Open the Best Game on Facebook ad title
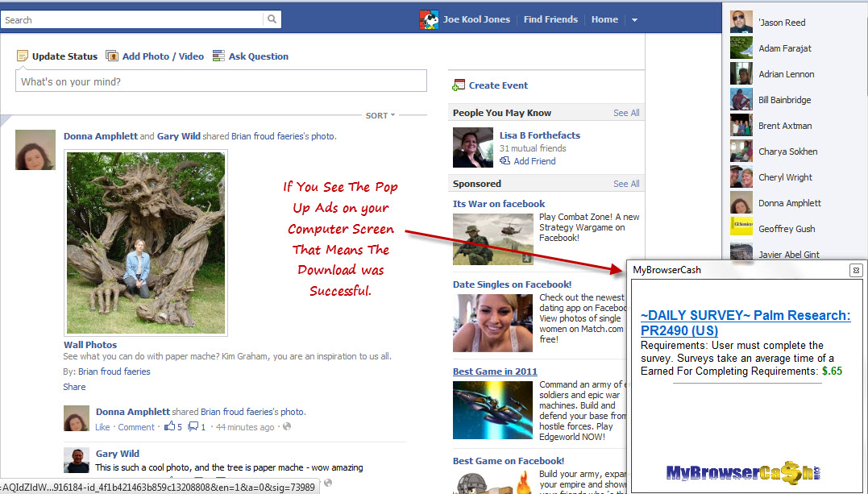This screenshot has width=868, height=494. (x=509, y=461)
